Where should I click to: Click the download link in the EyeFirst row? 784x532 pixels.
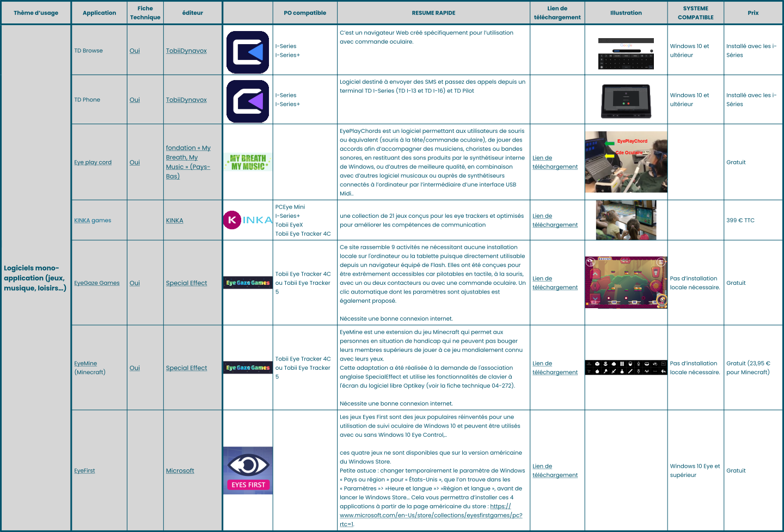pos(555,470)
